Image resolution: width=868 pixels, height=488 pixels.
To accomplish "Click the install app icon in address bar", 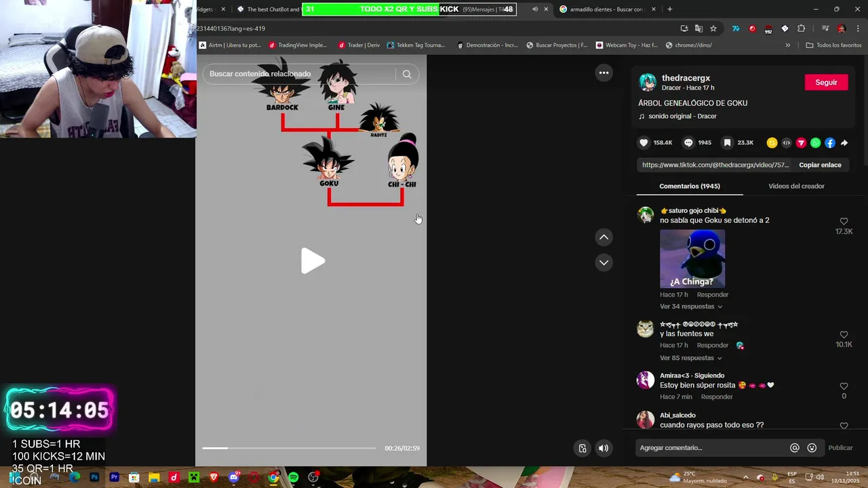I will click(x=684, y=28).
